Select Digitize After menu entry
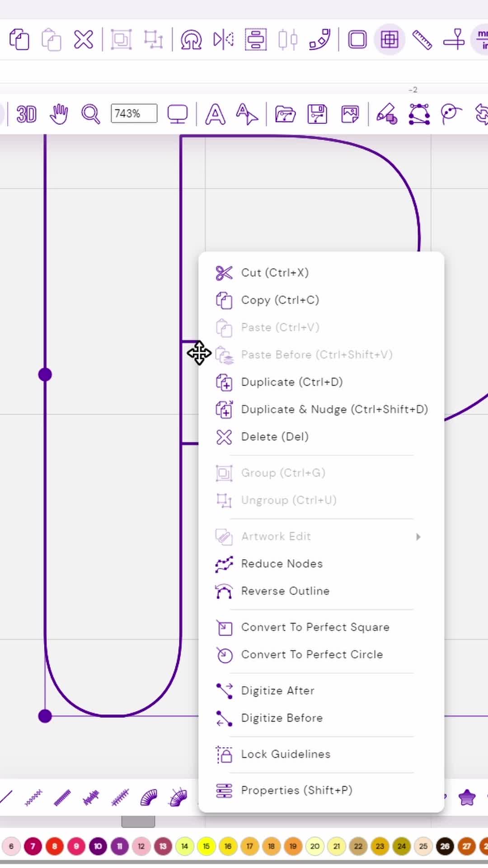 321,691
